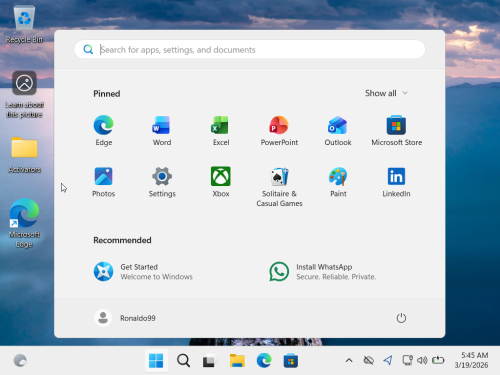Viewport: 500px width, 375px height.
Task: Open the Paint app
Action: click(338, 182)
